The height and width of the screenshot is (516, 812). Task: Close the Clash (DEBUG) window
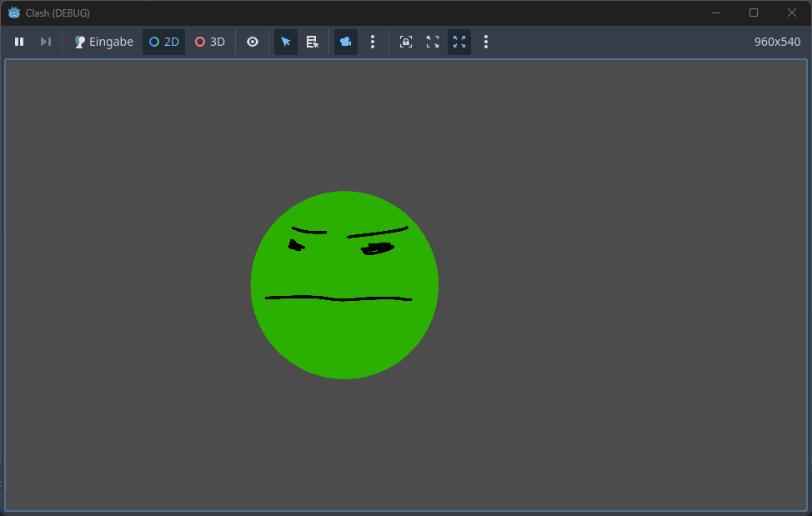[x=792, y=13]
